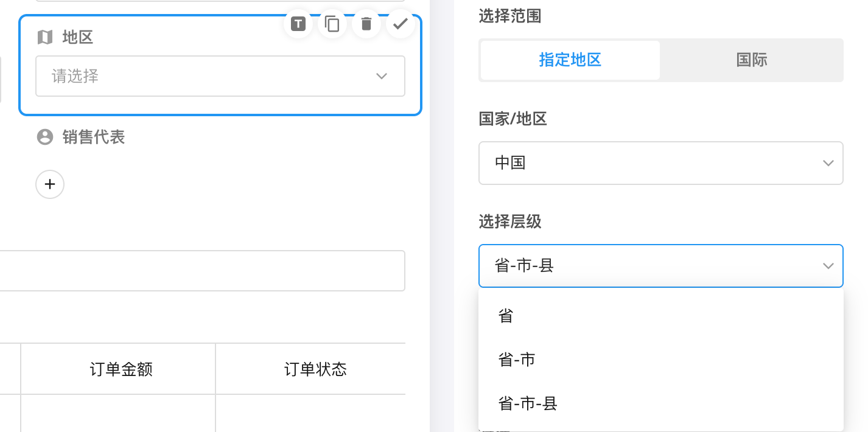Image resolution: width=868 pixels, height=432 pixels.
Task: Switch selection range to 国际
Action: (x=751, y=60)
